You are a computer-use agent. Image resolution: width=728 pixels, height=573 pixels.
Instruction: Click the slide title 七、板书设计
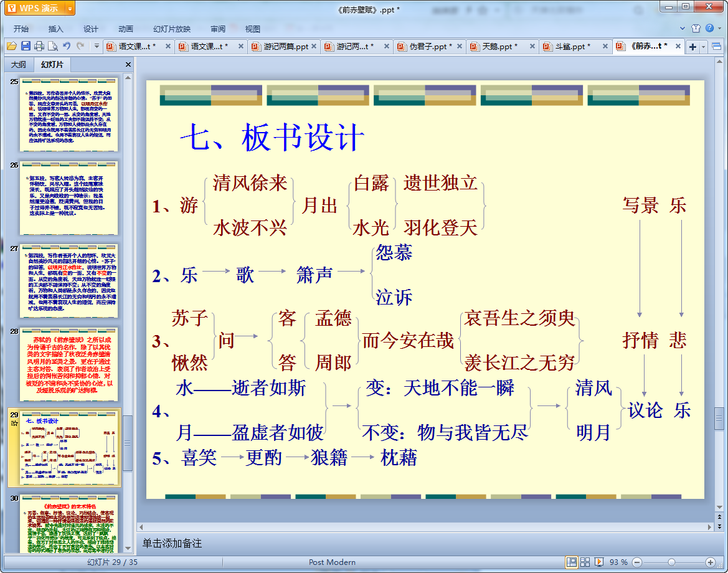coord(272,138)
